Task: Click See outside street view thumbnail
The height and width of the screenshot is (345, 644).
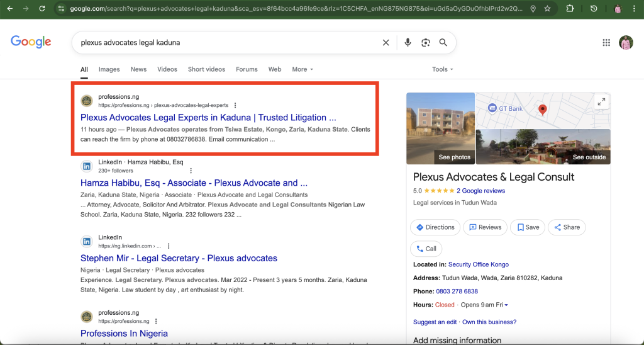Action: coord(543,147)
